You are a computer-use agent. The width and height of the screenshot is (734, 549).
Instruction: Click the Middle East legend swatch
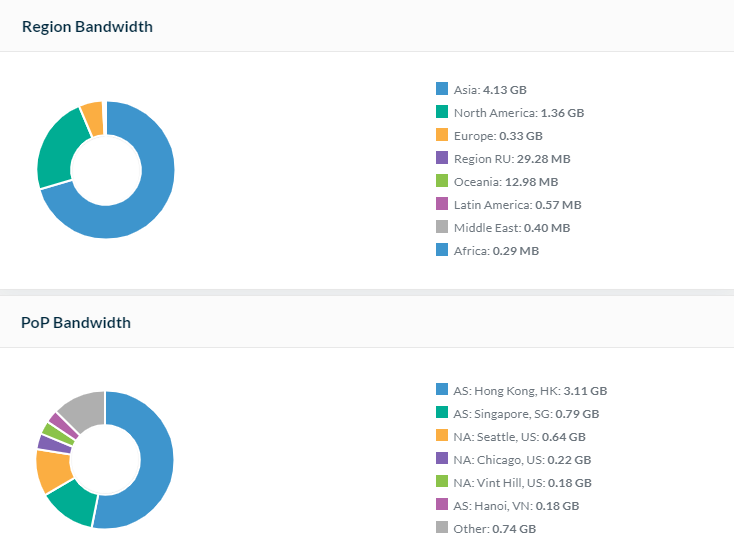coord(442,227)
